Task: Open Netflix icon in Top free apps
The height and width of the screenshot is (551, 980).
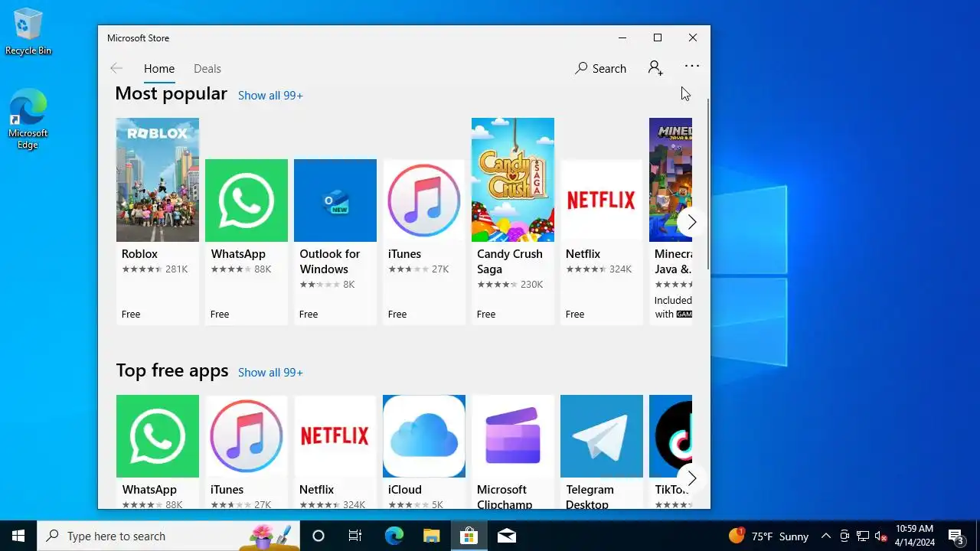Action: [x=335, y=436]
